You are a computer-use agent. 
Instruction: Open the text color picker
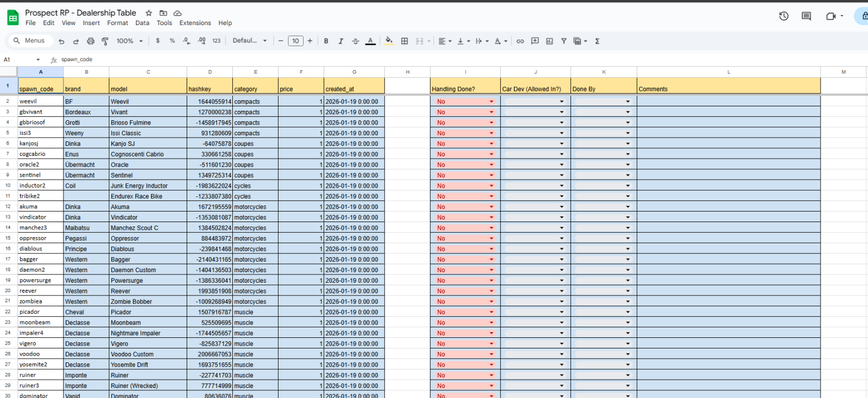point(370,41)
